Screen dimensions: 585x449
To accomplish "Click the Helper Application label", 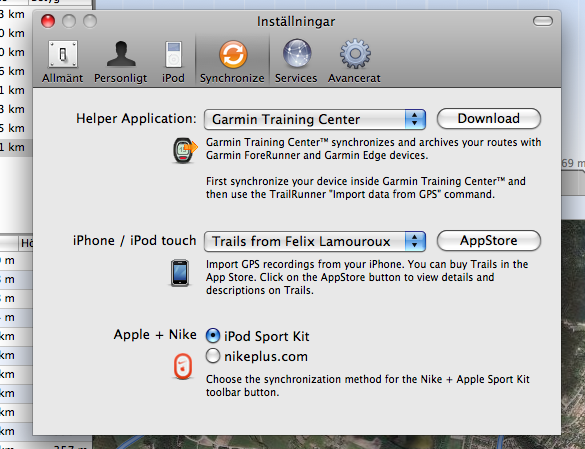I will (136, 119).
